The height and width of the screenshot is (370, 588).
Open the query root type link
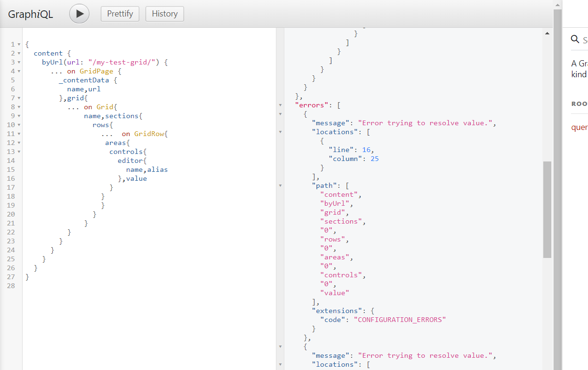(x=580, y=127)
